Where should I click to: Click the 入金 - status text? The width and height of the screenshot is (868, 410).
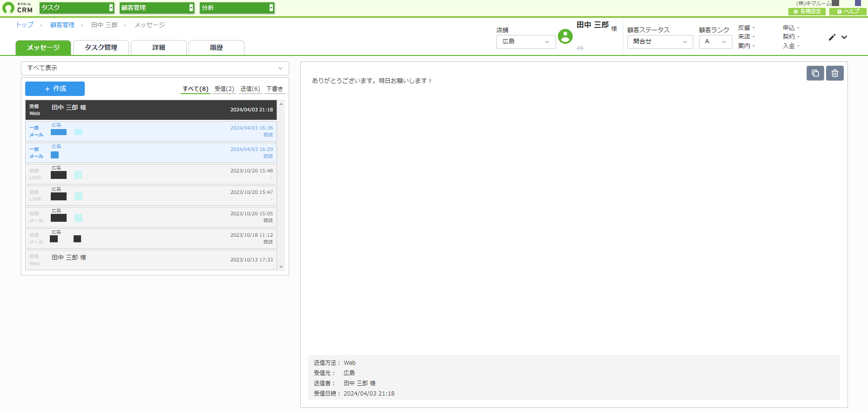coord(791,46)
